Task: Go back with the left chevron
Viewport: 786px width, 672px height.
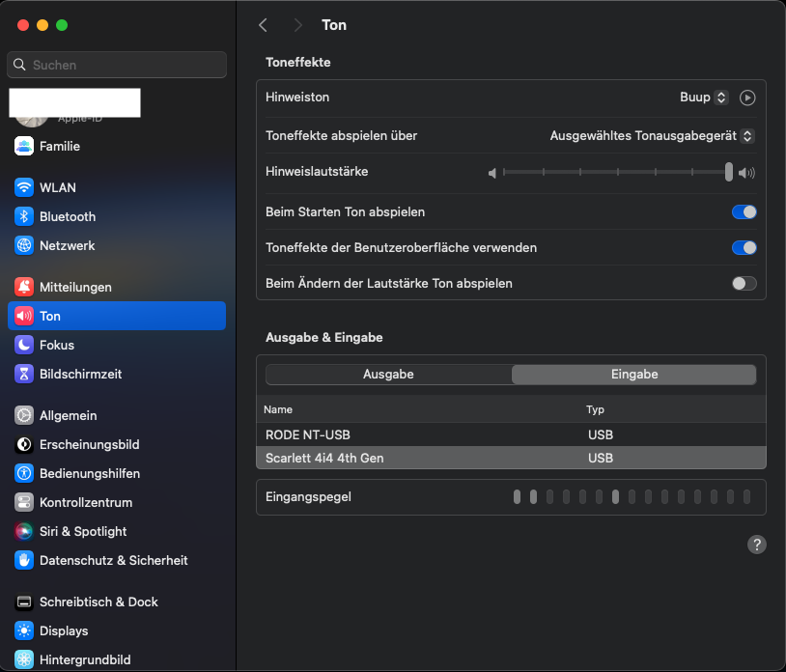Action: tap(263, 25)
